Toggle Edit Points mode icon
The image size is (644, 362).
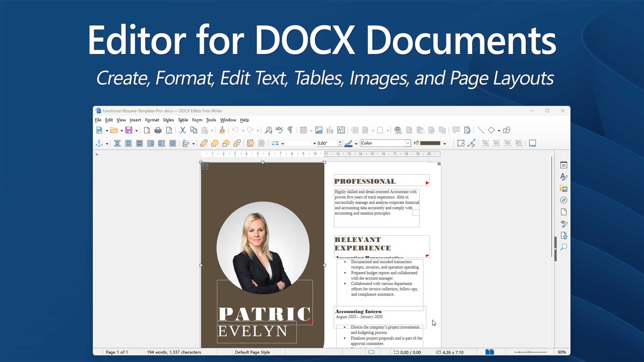(x=472, y=143)
